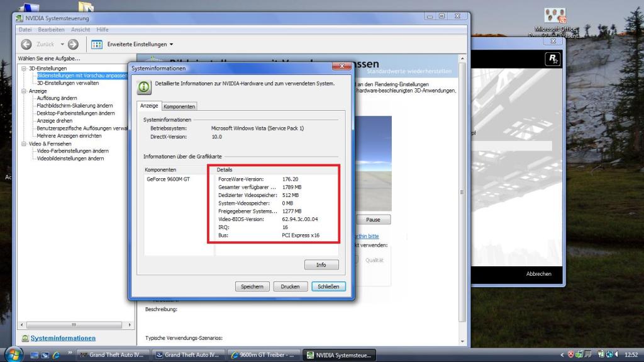
Task: Click the Erweiterte Einstellungen view icon
Action: 97,45
